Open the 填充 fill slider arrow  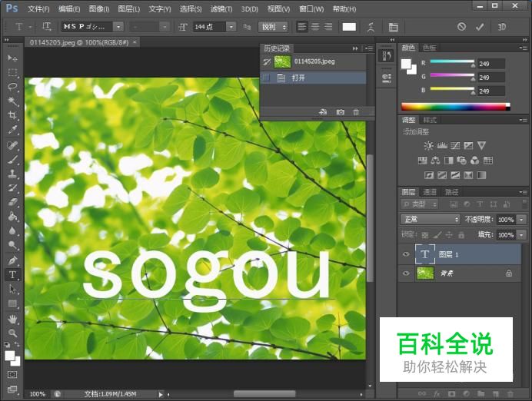coord(522,234)
